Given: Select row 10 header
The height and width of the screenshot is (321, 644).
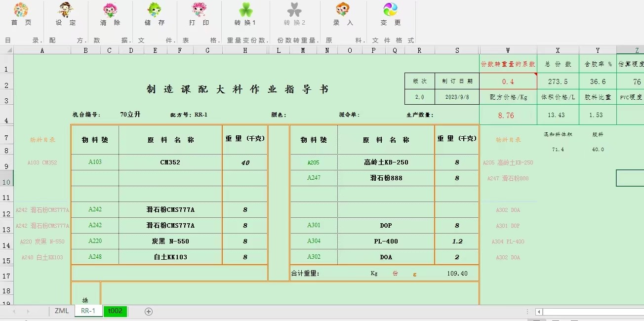Looking at the screenshot, I should [x=6, y=182].
